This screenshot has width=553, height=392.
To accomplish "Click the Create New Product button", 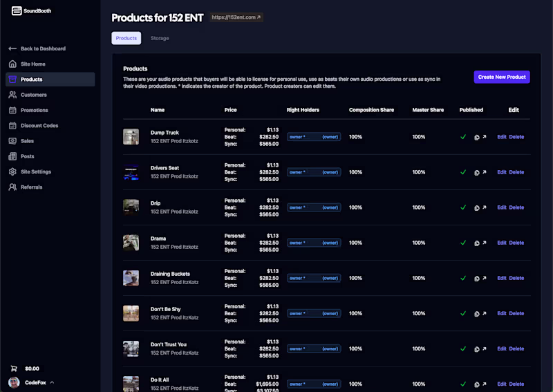I will coord(502,77).
